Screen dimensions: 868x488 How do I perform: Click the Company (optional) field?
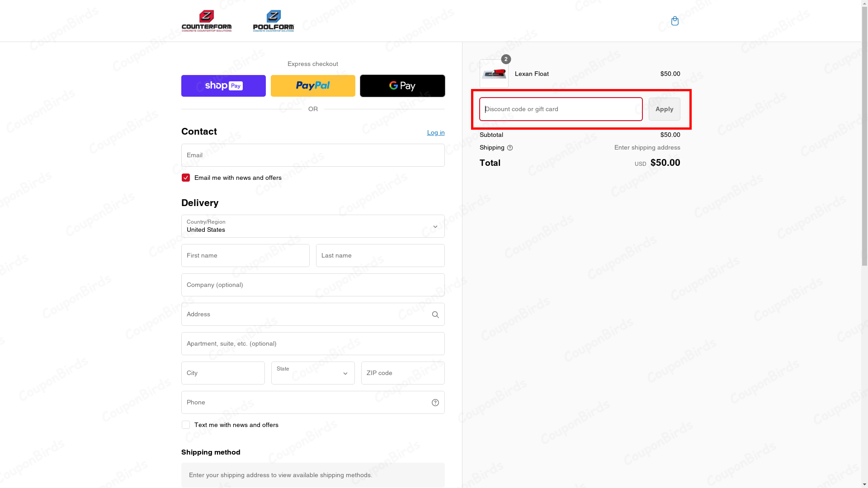(313, 285)
